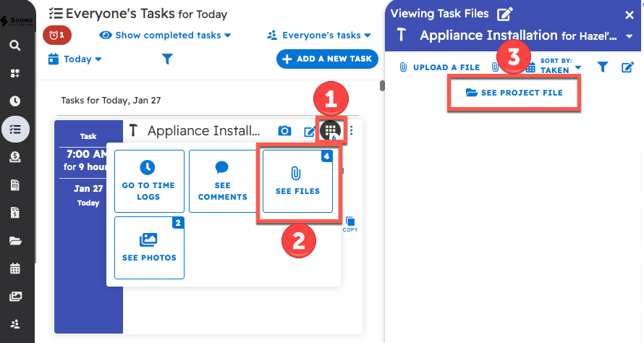Click the camera icon on the Appliance Installation task

[x=285, y=131]
